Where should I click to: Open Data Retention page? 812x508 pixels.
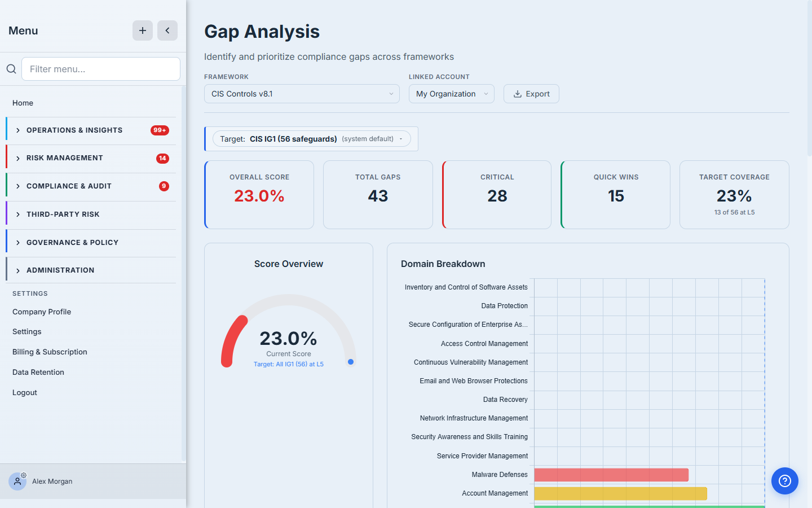click(38, 372)
